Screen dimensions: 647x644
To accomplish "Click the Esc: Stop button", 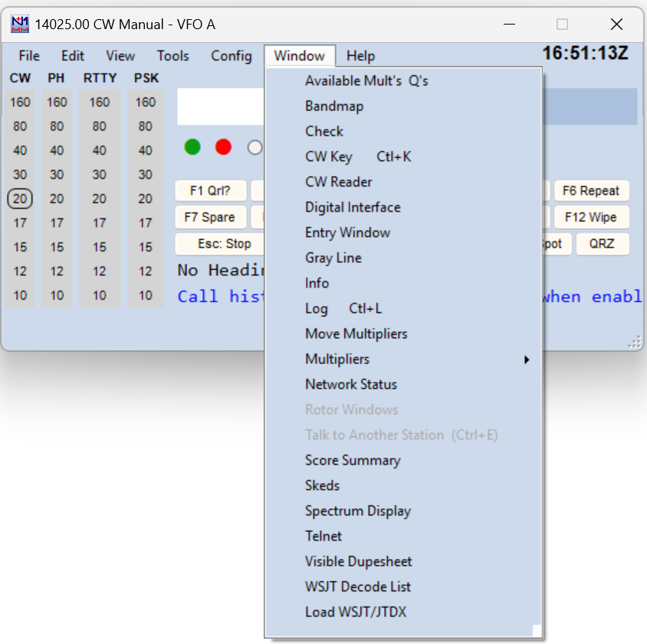I will click(x=218, y=244).
